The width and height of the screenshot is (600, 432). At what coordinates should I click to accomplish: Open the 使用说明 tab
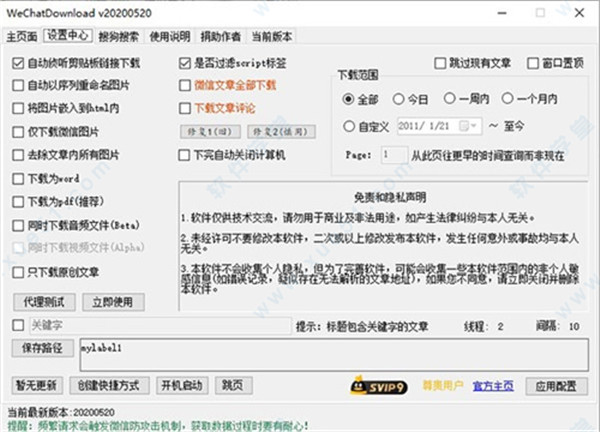[170, 36]
